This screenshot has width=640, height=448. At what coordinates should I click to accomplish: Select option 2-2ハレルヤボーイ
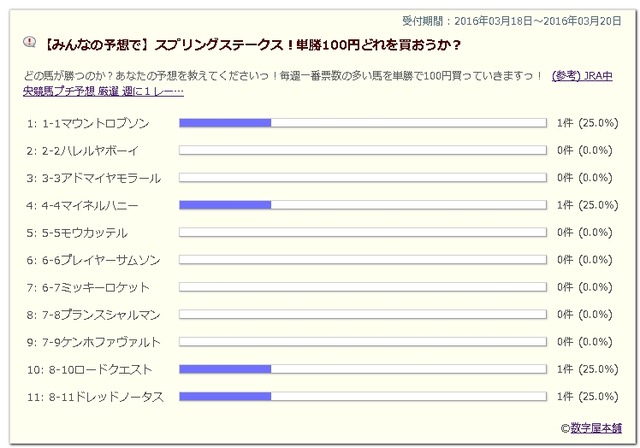click(90, 150)
